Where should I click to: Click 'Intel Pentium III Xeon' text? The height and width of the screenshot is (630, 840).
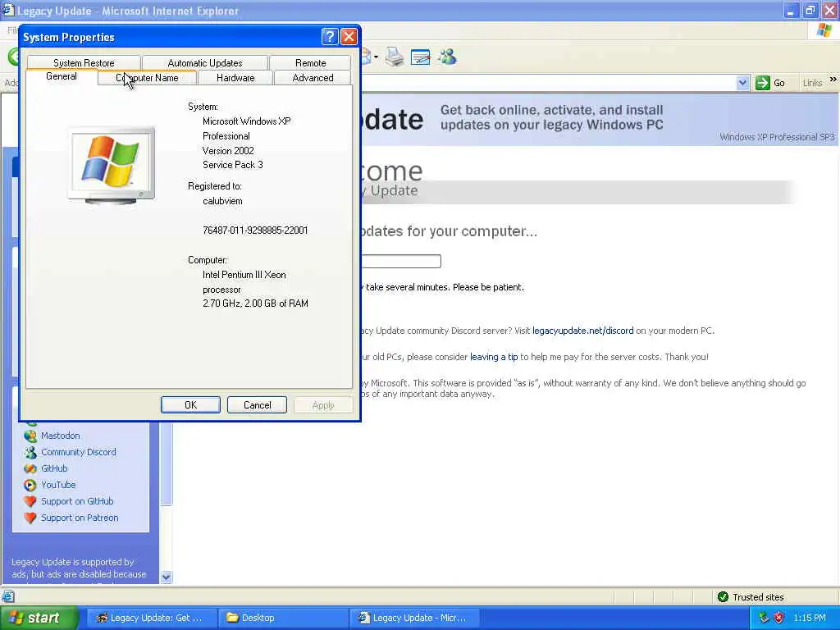(244, 274)
